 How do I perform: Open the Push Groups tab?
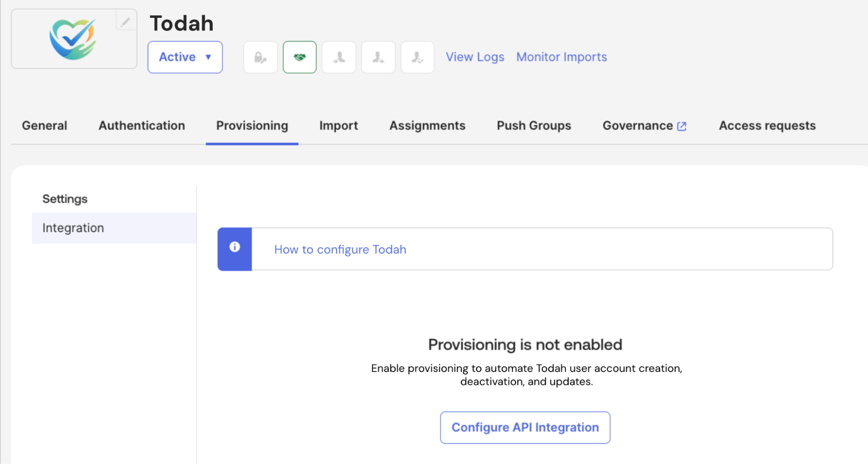pyautogui.click(x=533, y=125)
